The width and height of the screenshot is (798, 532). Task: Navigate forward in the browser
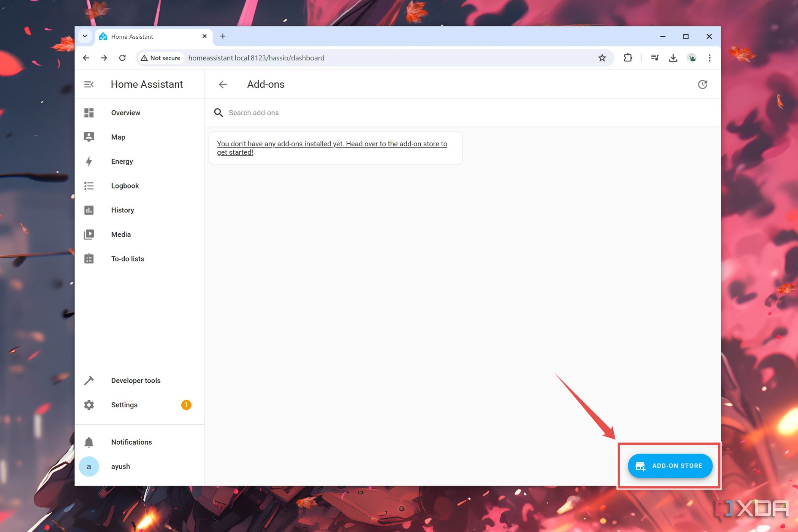tap(104, 58)
